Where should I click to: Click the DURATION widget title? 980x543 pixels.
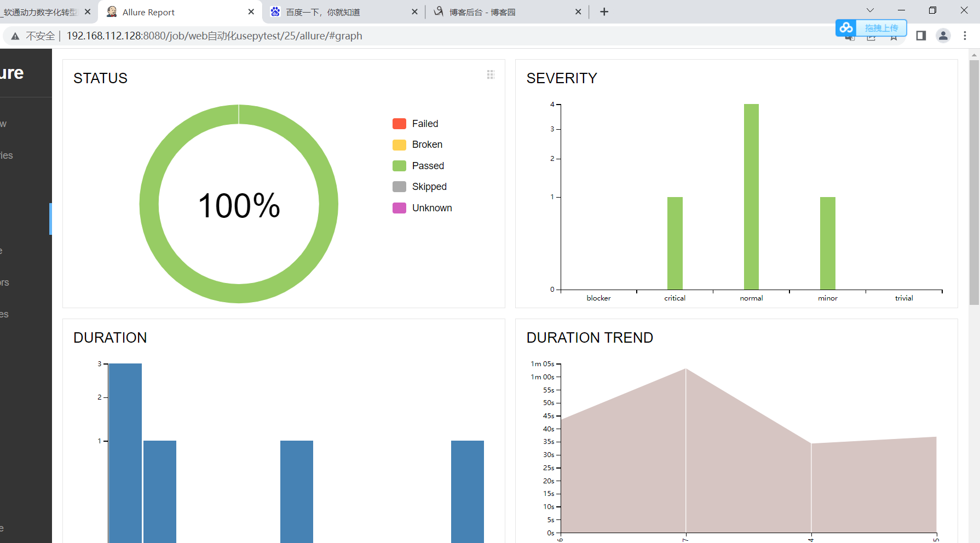click(x=110, y=338)
